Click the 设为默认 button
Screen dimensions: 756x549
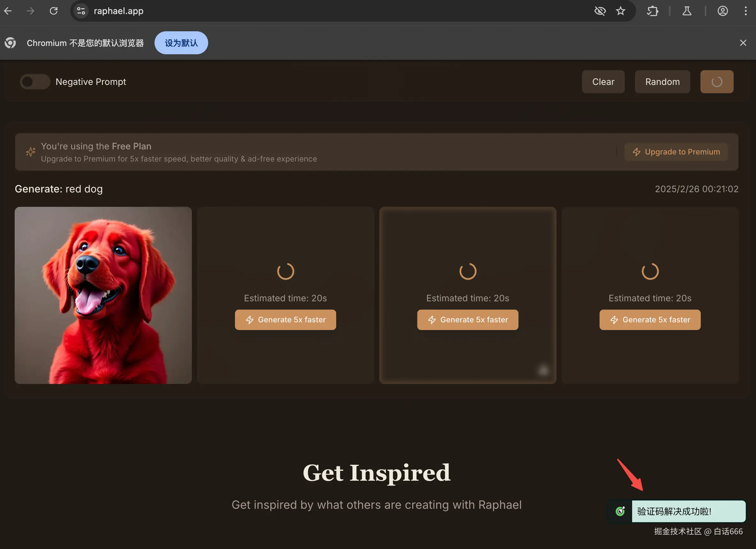pos(181,43)
